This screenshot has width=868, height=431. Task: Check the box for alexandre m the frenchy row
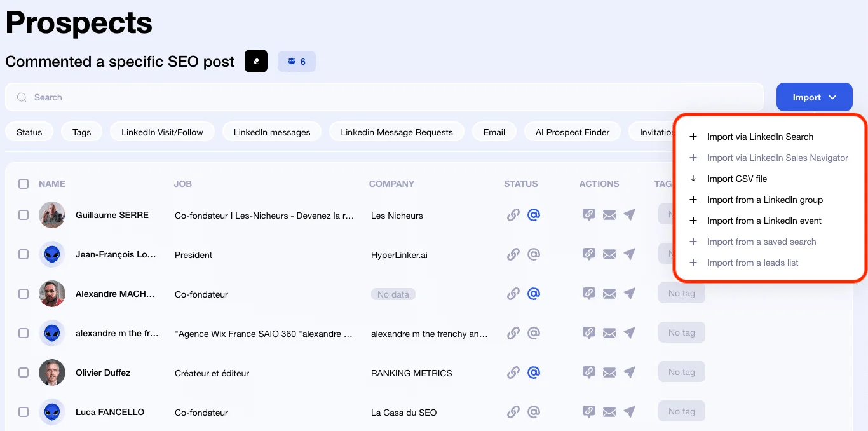point(24,333)
